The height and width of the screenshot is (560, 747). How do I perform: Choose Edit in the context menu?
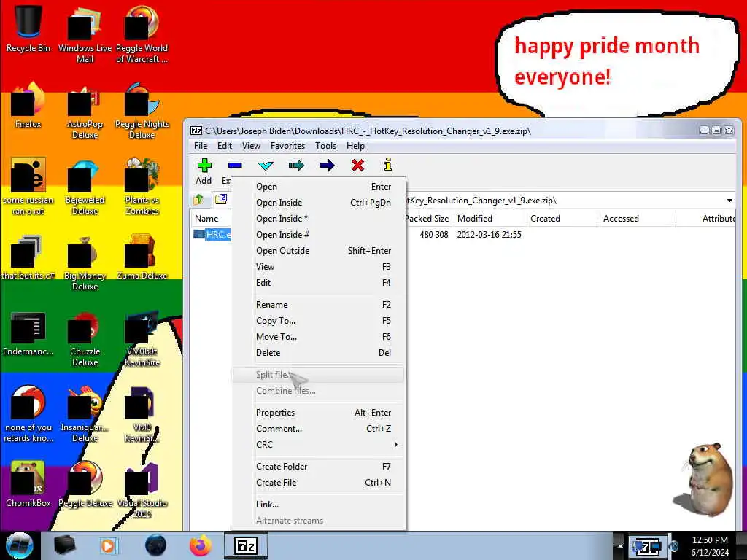(318, 282)
